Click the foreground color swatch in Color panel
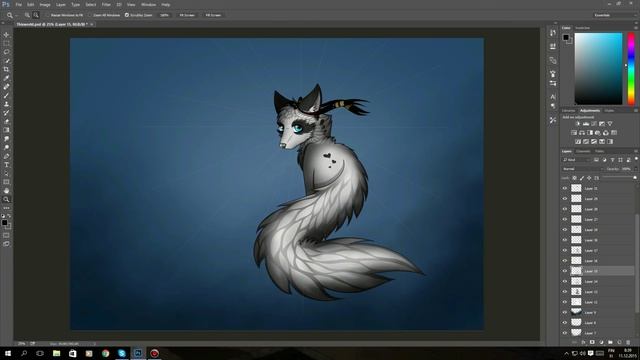This screenshot has height=360, width=640. 566,38
